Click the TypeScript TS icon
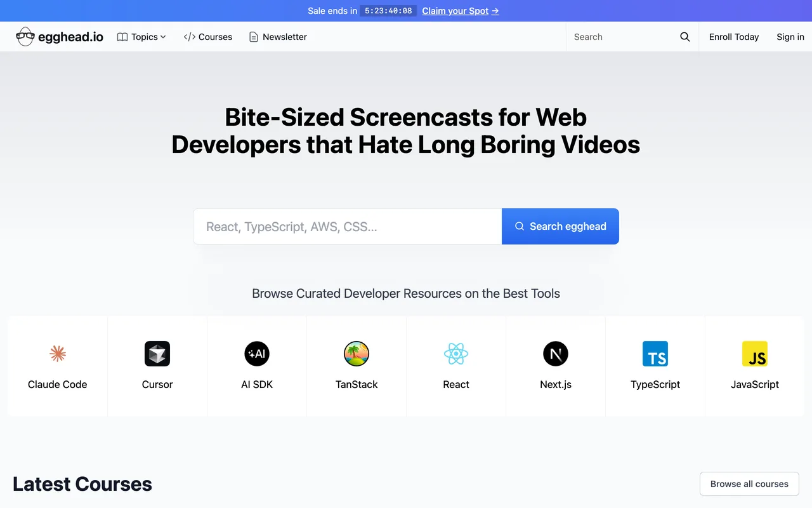Screen dimensions: 812x508 655,354
